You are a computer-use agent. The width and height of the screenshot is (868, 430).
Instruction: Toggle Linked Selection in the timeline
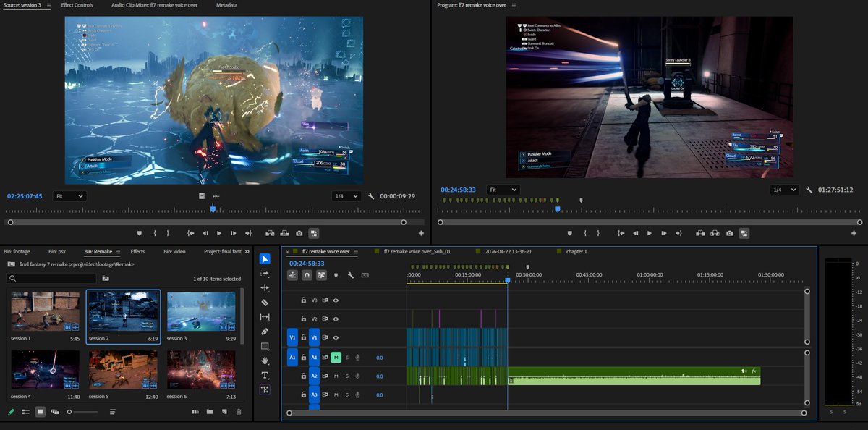[x=321, y=275]
